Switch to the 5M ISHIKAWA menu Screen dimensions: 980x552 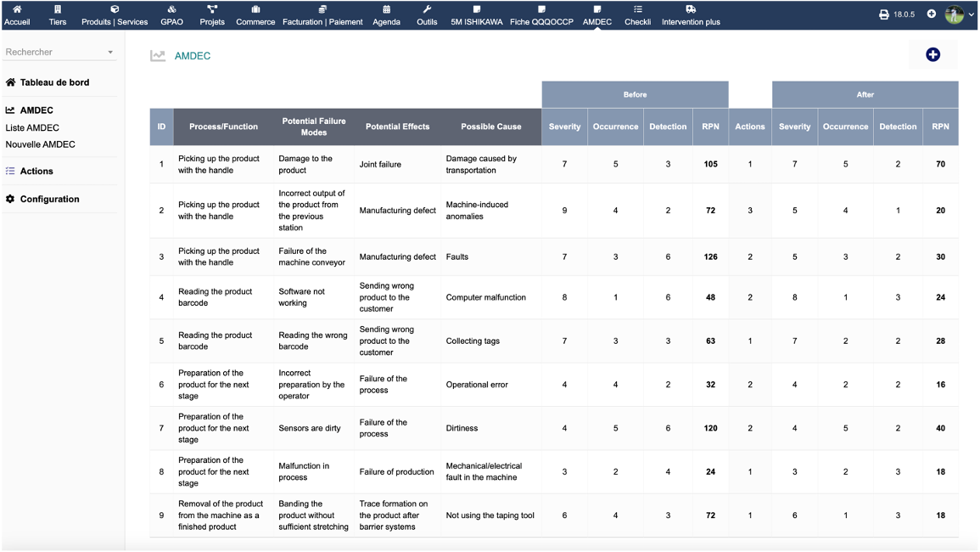476,15
